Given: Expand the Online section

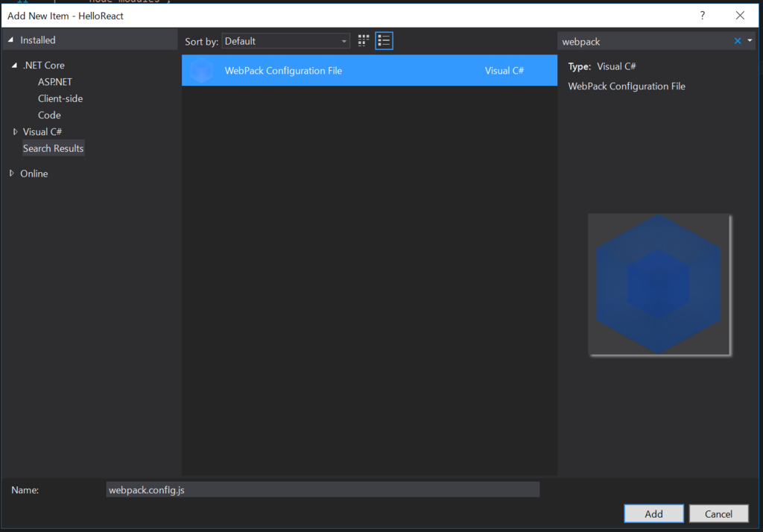Looking at the screenshot, I should tap(12, 174).
